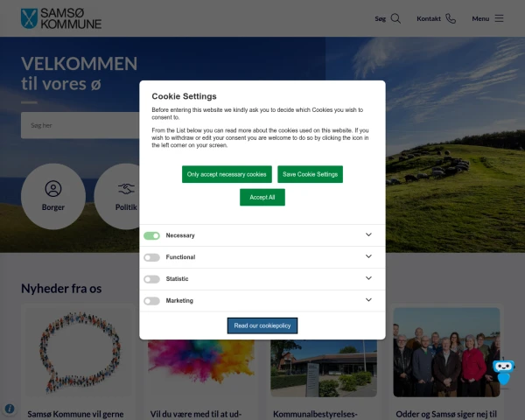This screenshot has width=525, height=420.
Task: Click the Cookie Settings title
Action: (184, 96)
